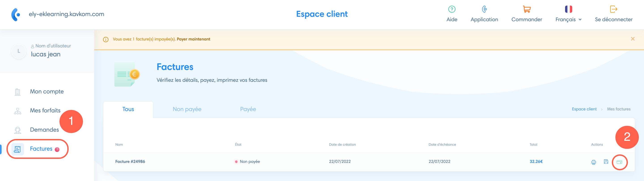Open the Application phone icon

pyautogui.click(x=484, y=9)
